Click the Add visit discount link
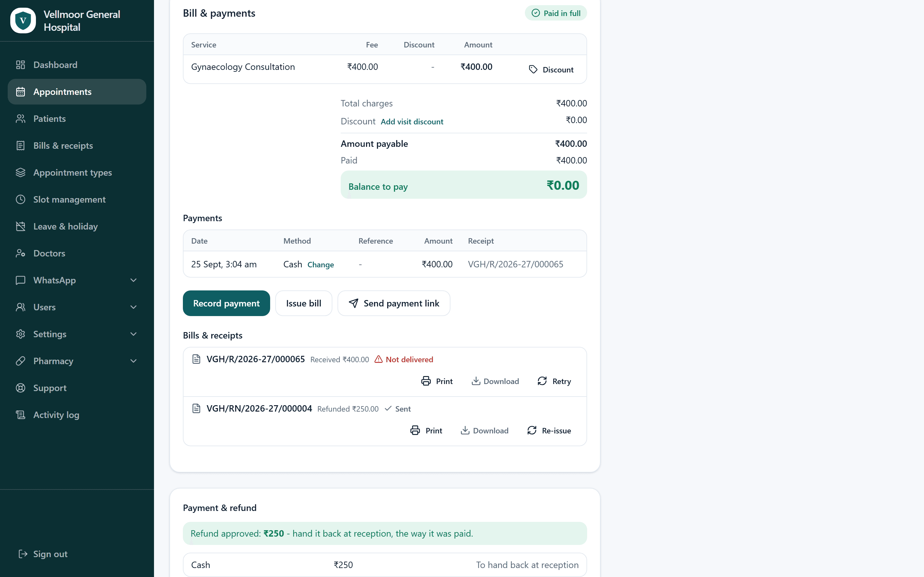Image resolution: width=924 pixels, height=577 pixels. tap(412, 121)
